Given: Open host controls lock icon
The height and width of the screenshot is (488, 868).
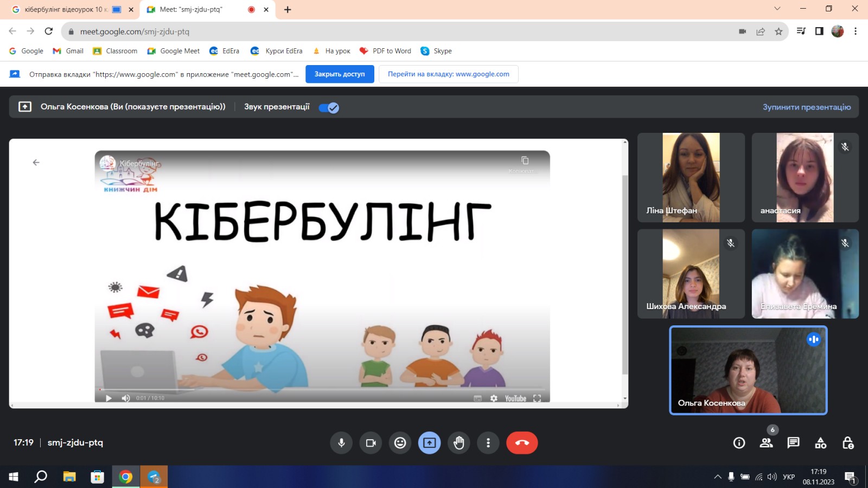Looking at the screenshot, I should [847, 443].
